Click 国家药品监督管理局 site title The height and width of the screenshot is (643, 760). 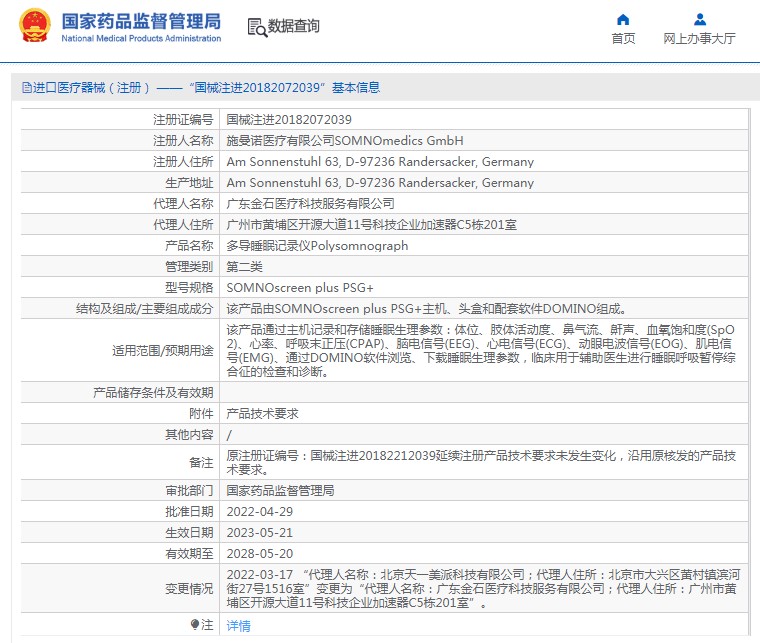click(x=141, y=21)
